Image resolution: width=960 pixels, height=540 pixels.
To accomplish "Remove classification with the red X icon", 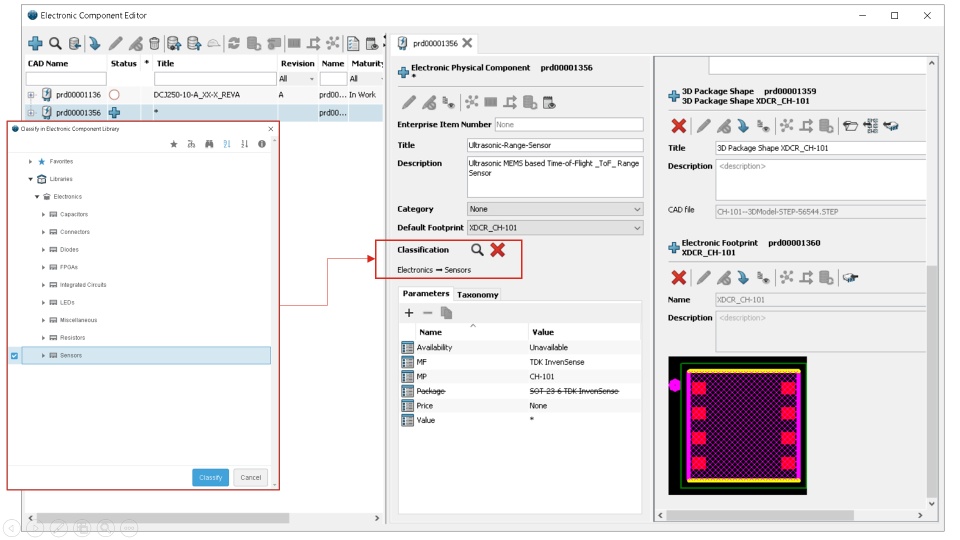I will coord(498,249).
